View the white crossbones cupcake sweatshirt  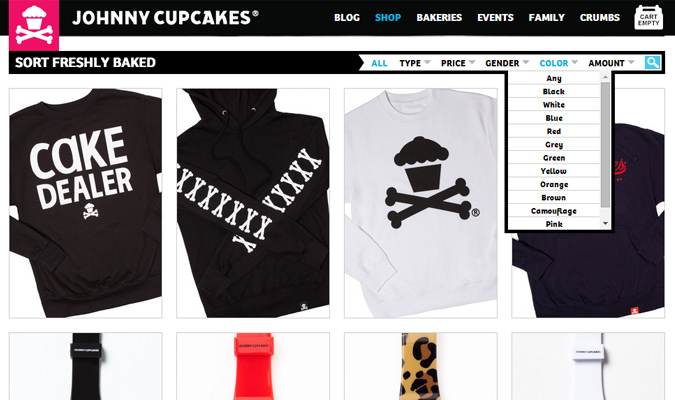click(421, 203)
